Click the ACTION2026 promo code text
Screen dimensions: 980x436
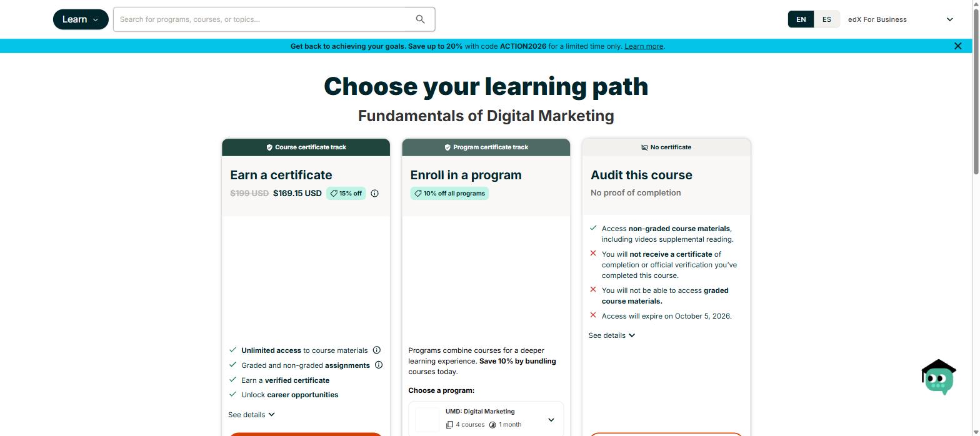point(523,46)
